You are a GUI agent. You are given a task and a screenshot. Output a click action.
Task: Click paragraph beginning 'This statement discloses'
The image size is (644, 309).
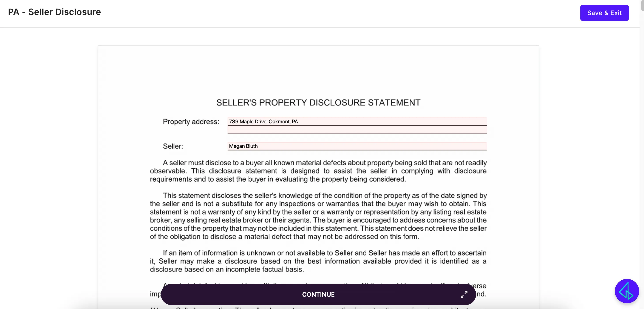click(x=318, y=216)
